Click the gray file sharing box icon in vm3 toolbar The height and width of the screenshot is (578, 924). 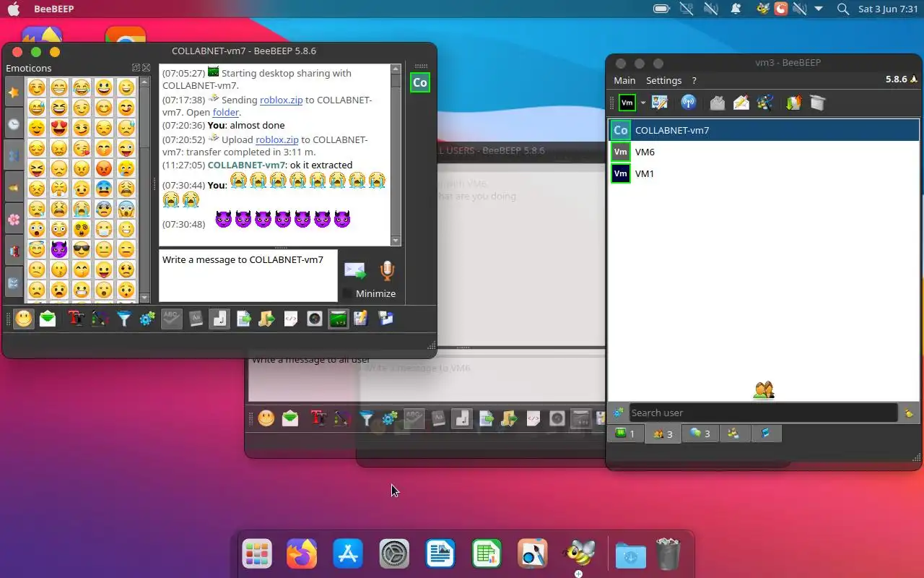(x=817, y=103)
